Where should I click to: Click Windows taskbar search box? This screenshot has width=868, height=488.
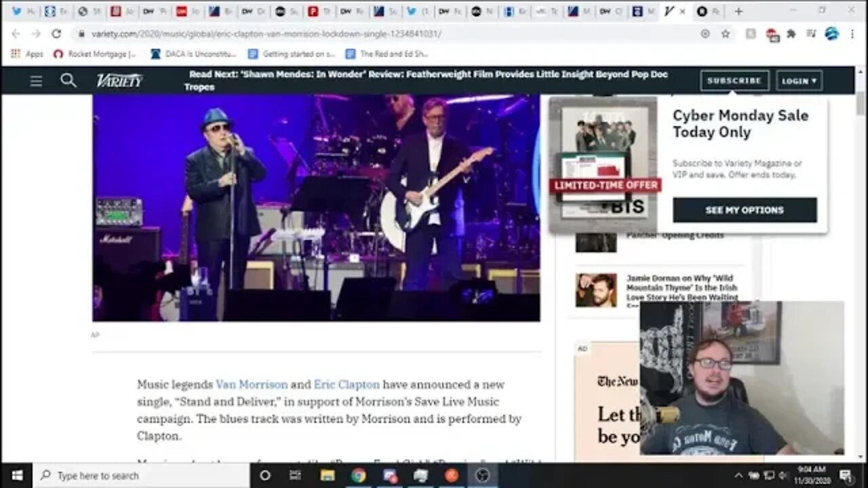[141, 475]
